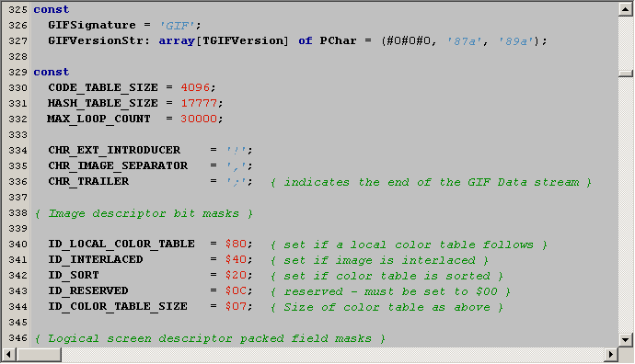Click the value 4096

pyautogui.click(x=195, y=87)
